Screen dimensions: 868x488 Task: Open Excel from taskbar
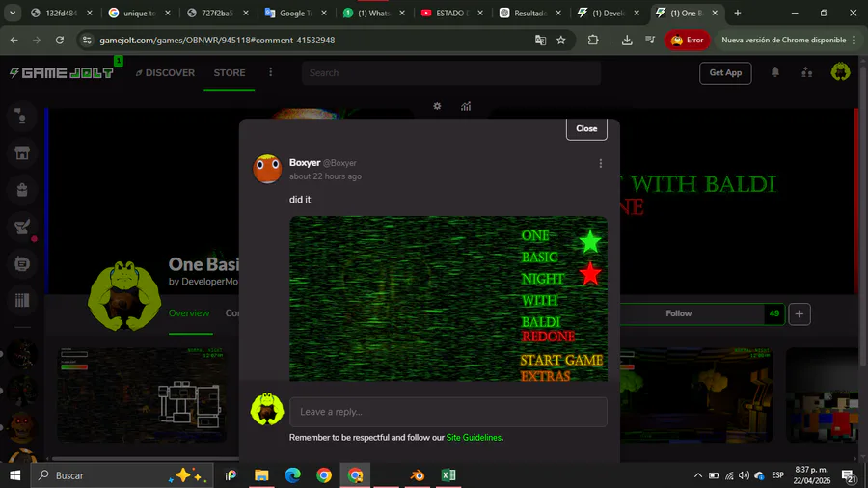coord(448,475)
